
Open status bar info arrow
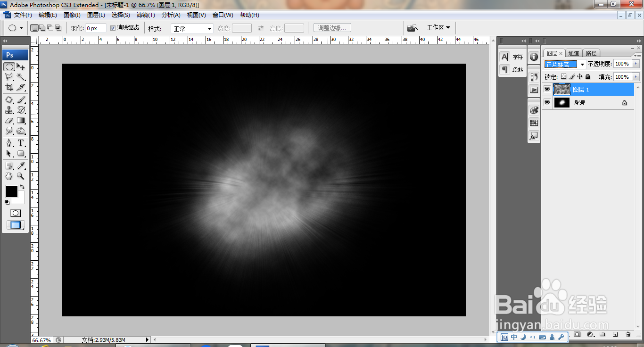click(x=147, y=339)
